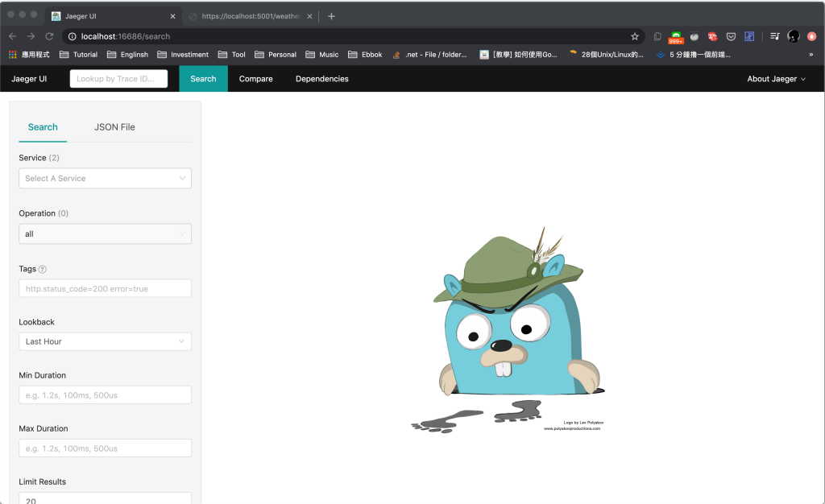Click the address bar URL localhost:16686/search
The height and width of the screenshot is (504, 825).
click(x=125, y=36)
